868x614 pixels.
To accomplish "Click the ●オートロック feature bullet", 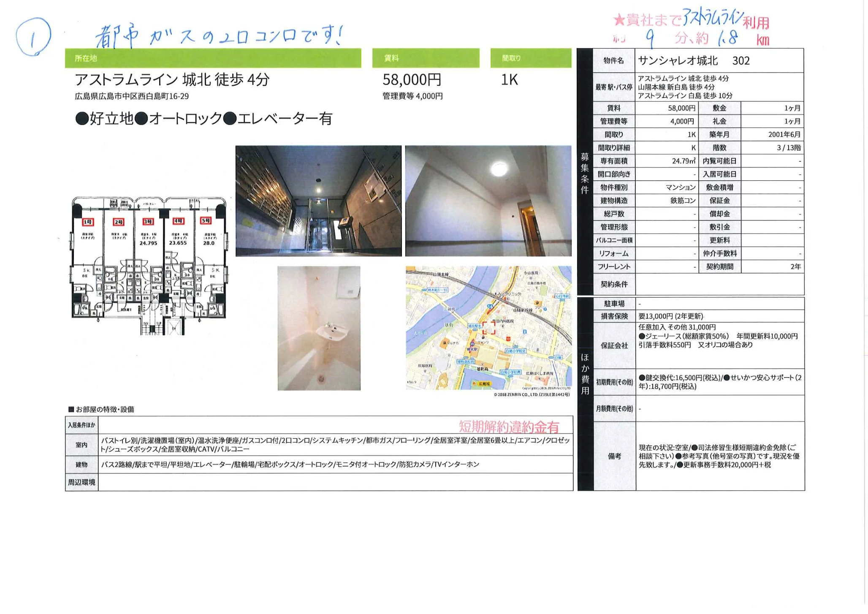I will [182, 120].
